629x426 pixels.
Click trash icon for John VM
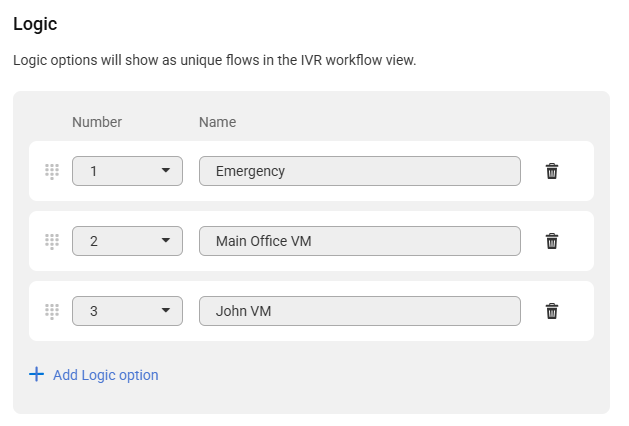pyautogui.click(x=551, y=311)
